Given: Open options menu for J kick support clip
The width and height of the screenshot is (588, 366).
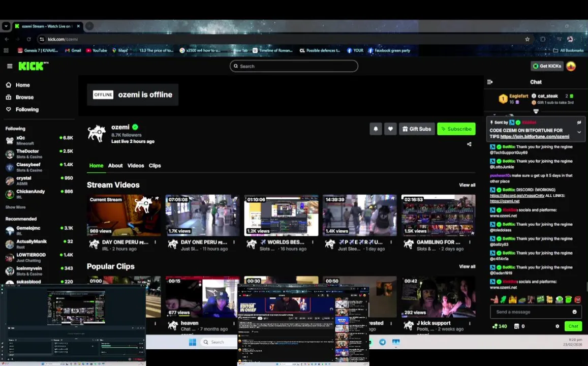Looking at the screenshot, I should 470,323.
